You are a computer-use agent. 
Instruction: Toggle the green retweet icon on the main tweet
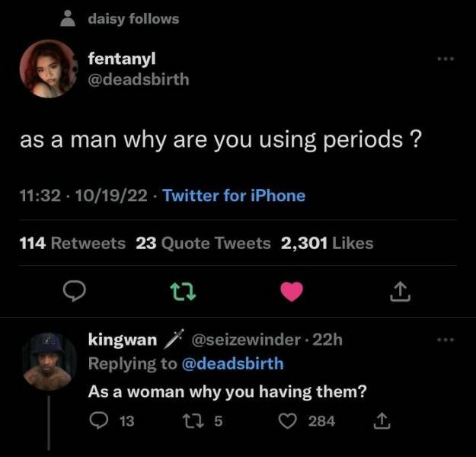pos(183,292)
